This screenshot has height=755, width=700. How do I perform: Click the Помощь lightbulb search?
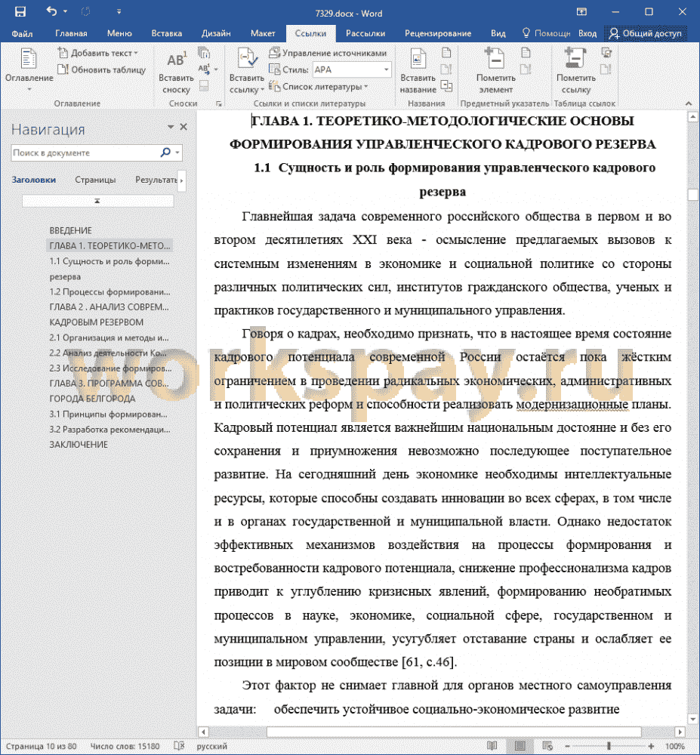pos(547,33)
